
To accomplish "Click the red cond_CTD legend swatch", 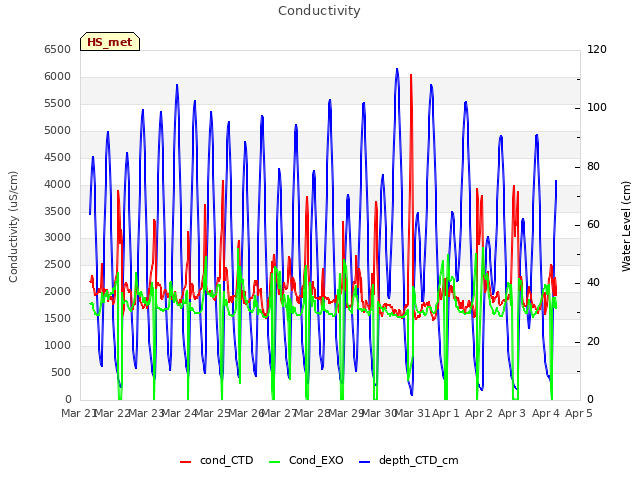I will pyautogui.click(x=185, y=462).
